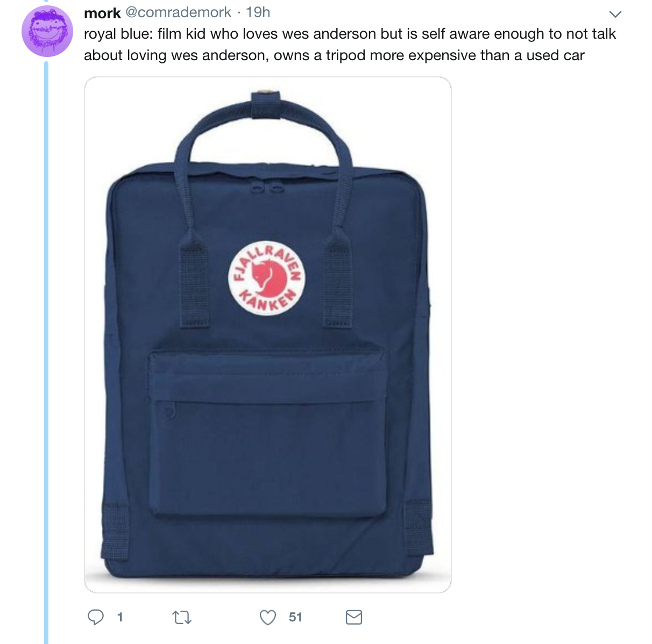The width and height of the screenshot is (652, 644).
Task: Click the tweet text about royal blue
Action: tap(350, 45)
